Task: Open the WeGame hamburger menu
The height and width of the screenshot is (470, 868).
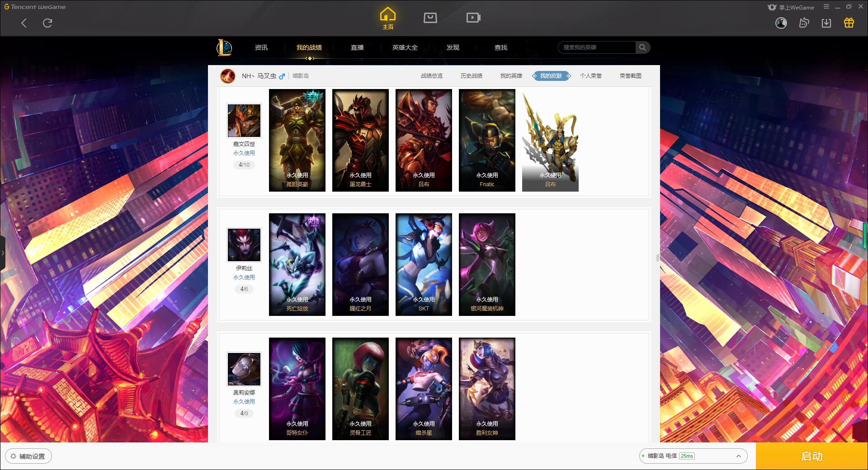Action: coord(826,7)
